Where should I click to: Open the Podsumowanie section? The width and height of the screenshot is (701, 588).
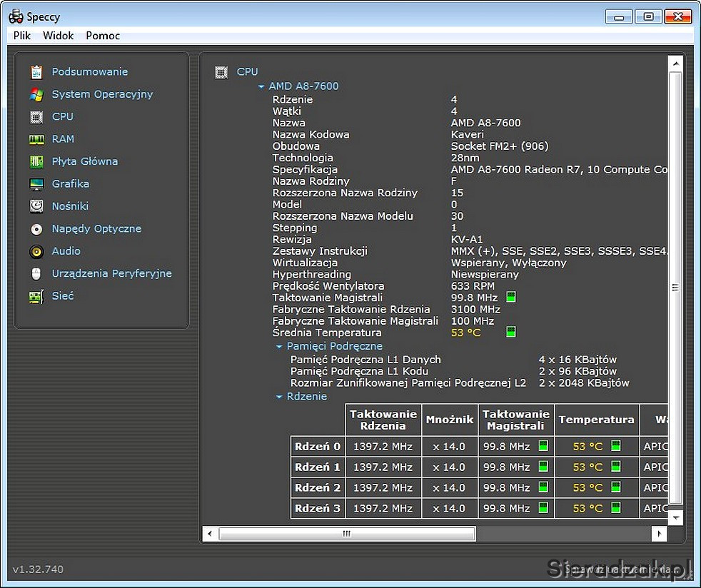click(x=90, y=72)
